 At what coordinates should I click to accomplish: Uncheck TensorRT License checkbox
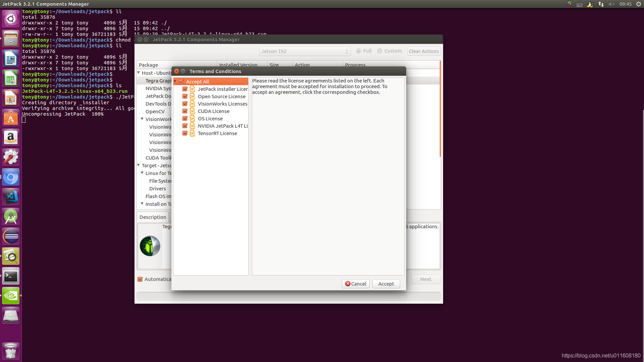tap(185, 133)
